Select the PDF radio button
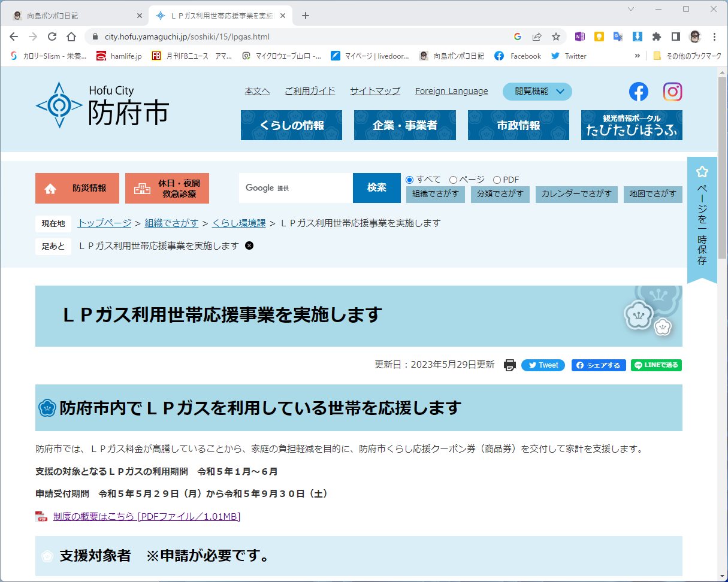728x582 pixels. pyautogui.click(x=497, y=180)
